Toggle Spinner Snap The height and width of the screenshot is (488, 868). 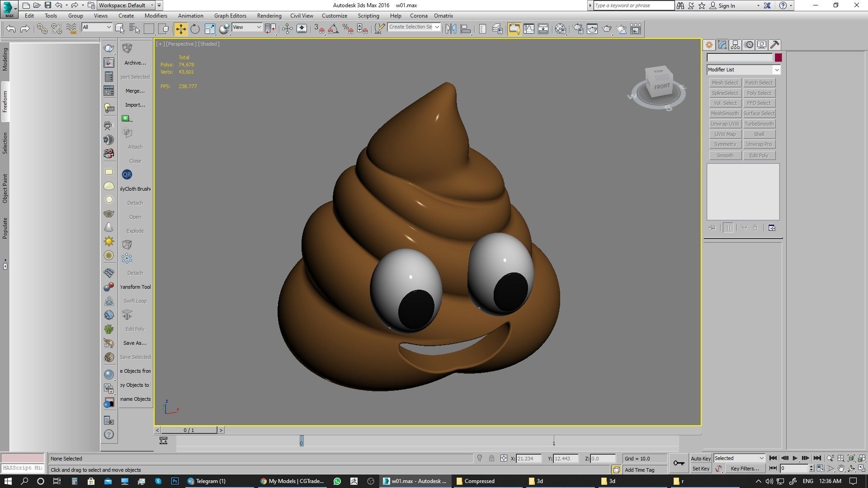point(362,29)
